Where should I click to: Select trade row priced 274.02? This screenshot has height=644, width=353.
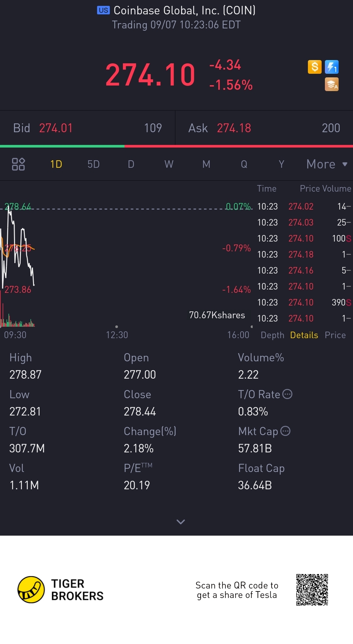pos(304,207)
